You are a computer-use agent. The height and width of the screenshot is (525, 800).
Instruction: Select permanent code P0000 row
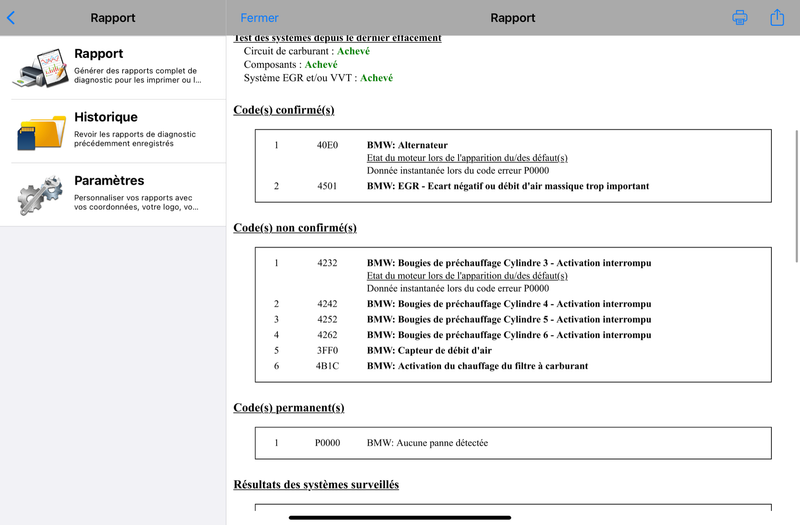[x=513, y=443]
